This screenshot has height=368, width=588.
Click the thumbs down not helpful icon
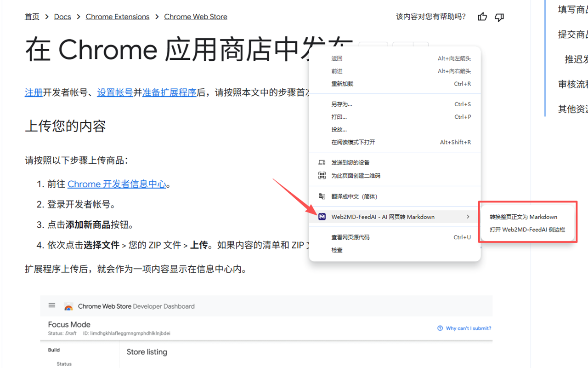pyautogui.click(x=499, y=17)
